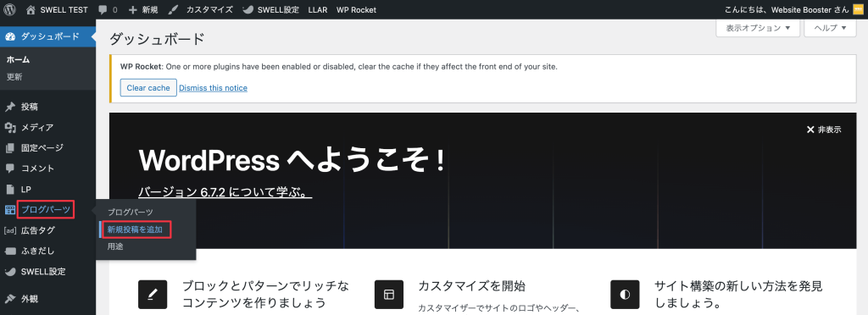Viewport: 868px width, 315px height.
Task: Click こんにちは、Website Booster さん account
Action: 786,9
